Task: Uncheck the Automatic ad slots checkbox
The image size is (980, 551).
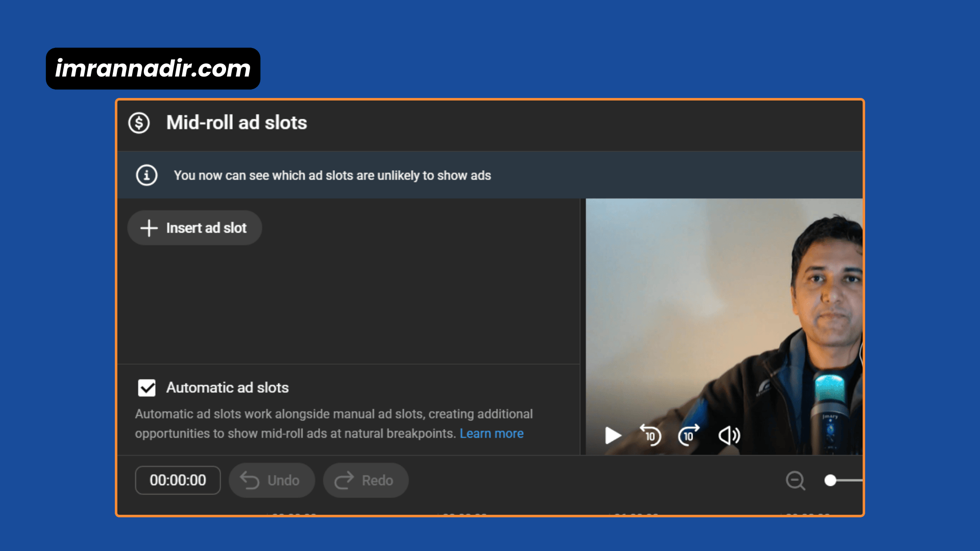Action: tap(146, 388)
